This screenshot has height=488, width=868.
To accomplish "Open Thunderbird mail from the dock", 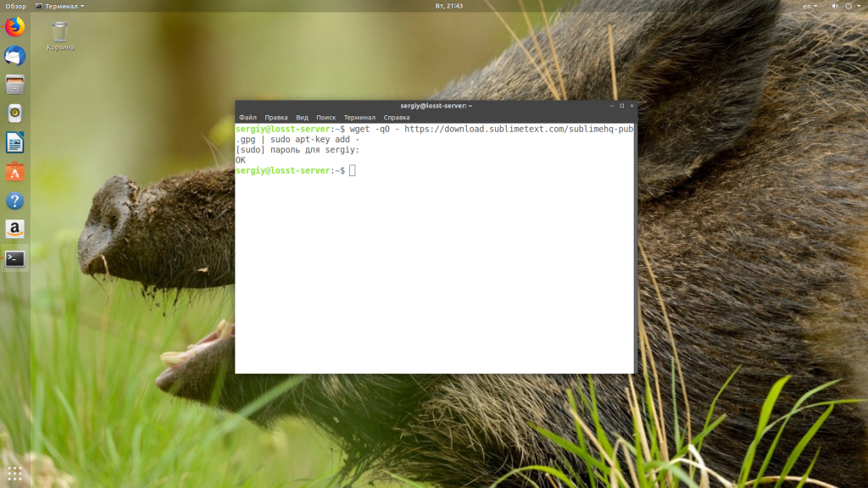I will point(14,56).
